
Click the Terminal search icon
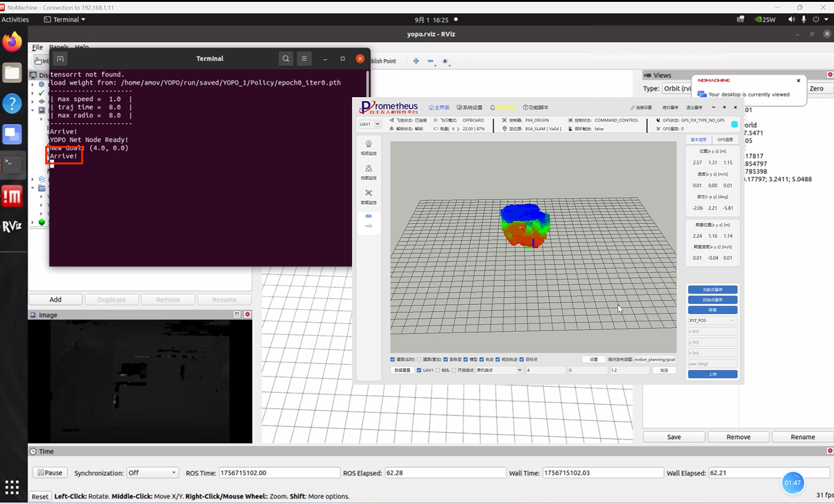pyautogui.click(x=285, y=59)
